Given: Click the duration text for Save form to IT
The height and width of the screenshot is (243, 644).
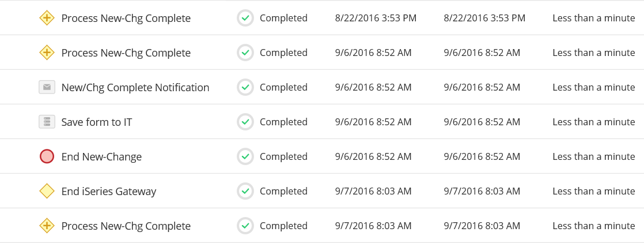Looking at the screenshot, I should 593,122.
